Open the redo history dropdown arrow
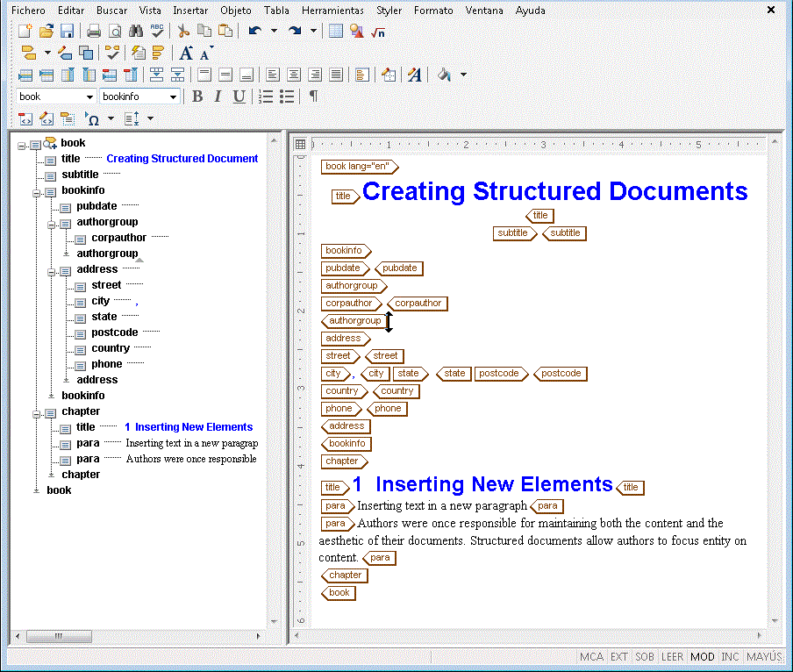793x672 pixels. 313,31
